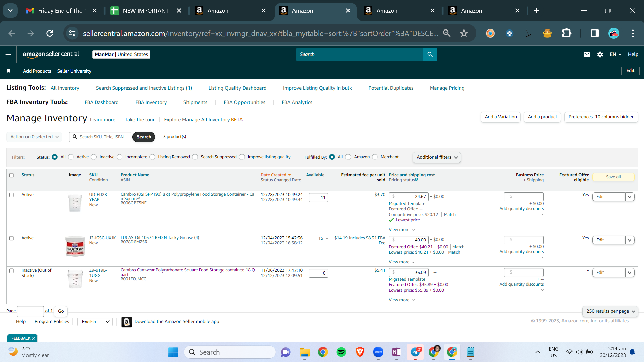Open the Manage Pricing link
Screen dimensions: 644x362
point(447,88)
